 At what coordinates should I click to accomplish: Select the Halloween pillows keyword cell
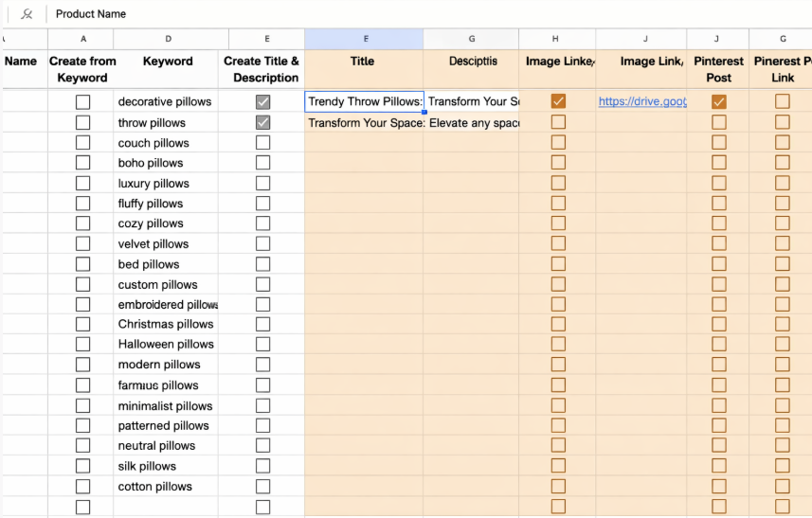click(x=166, y=345)
